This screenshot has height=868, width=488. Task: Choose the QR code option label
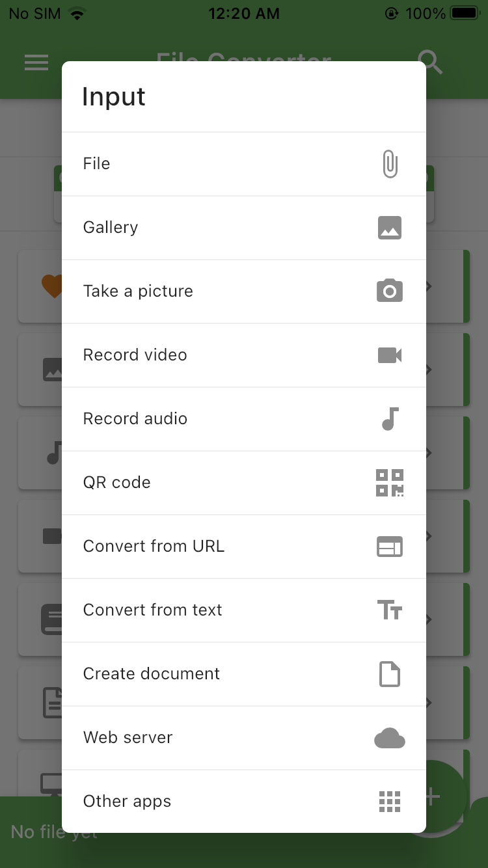(x=116, y=483)
